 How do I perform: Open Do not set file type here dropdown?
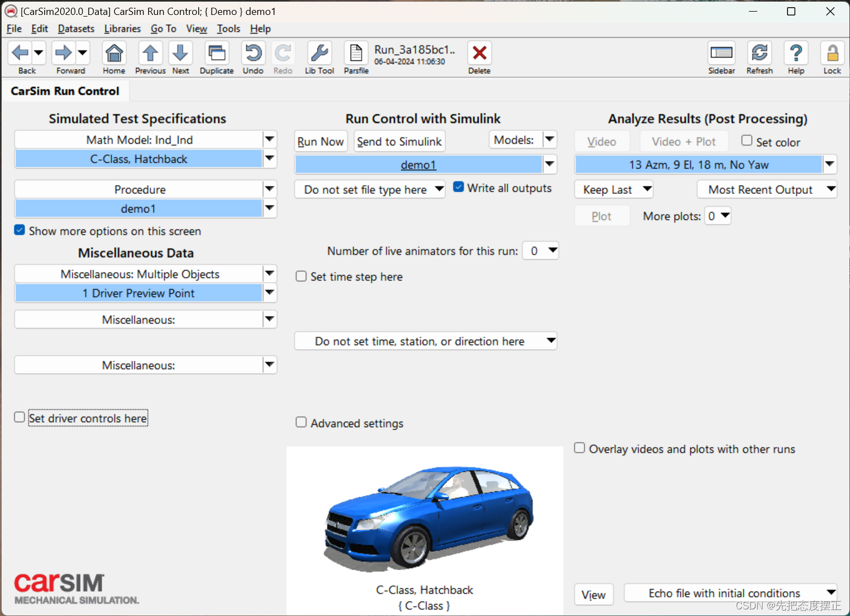pos(370,189)
